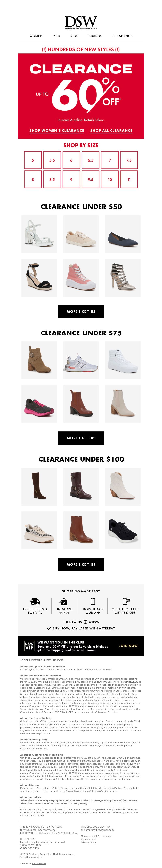Click More Like This under $50 section
162x868 pixels.
click(81, 312)
